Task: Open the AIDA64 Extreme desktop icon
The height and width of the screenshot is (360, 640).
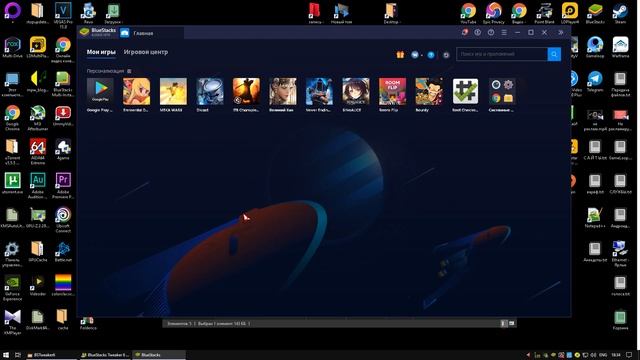Action: coord(38,151)
